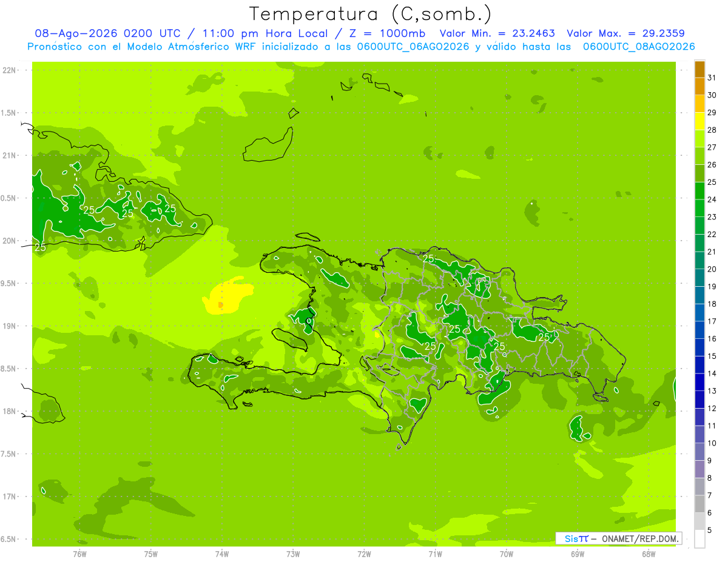Click the legend value 15

click(x=712, y=356)
